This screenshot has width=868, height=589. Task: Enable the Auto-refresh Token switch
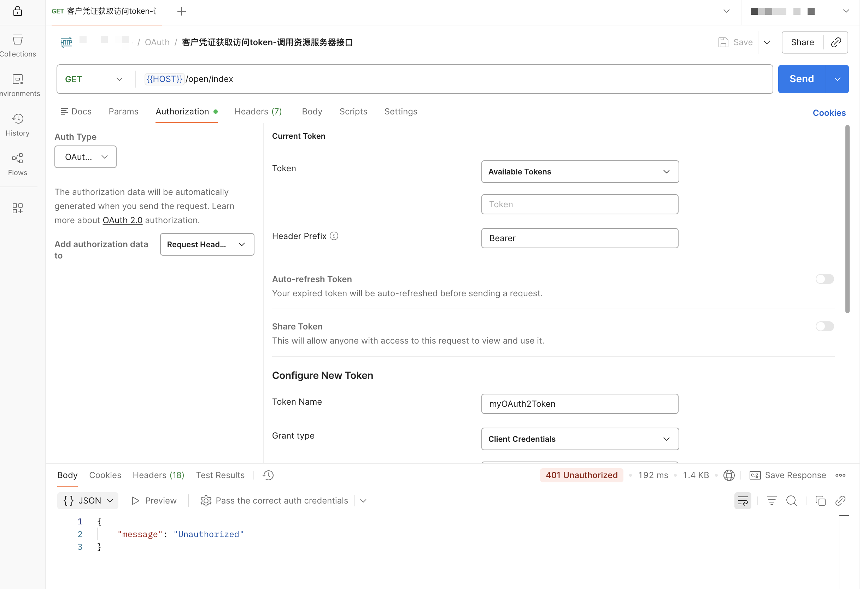click(x=824, y=279)
